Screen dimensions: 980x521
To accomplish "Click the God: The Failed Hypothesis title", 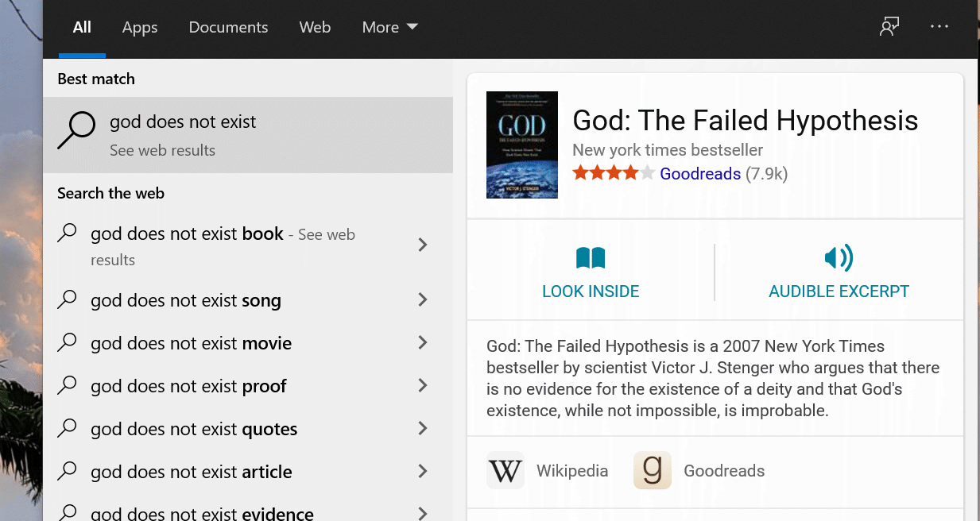I will point(746,121).
